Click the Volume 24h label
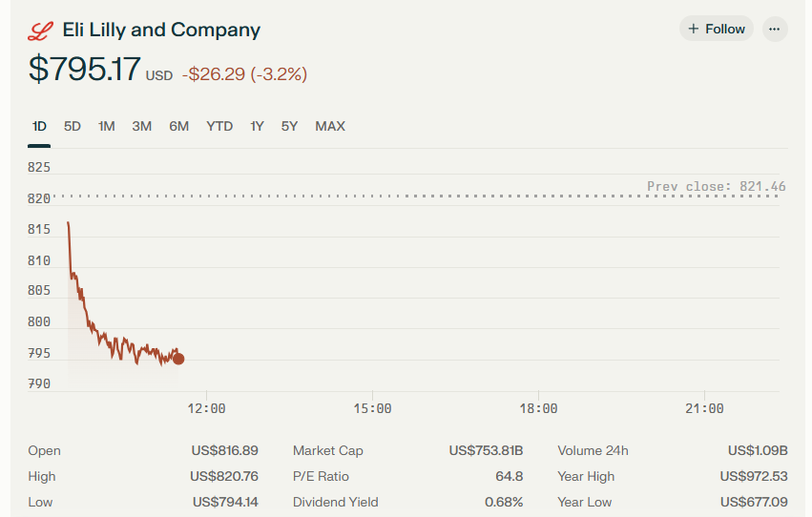 [x=593, y=451]
